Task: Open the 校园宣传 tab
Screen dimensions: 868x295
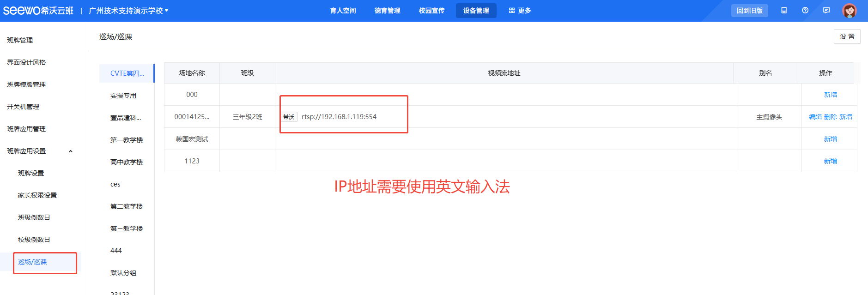Action: pyautogui.click(x=431, y=11)
